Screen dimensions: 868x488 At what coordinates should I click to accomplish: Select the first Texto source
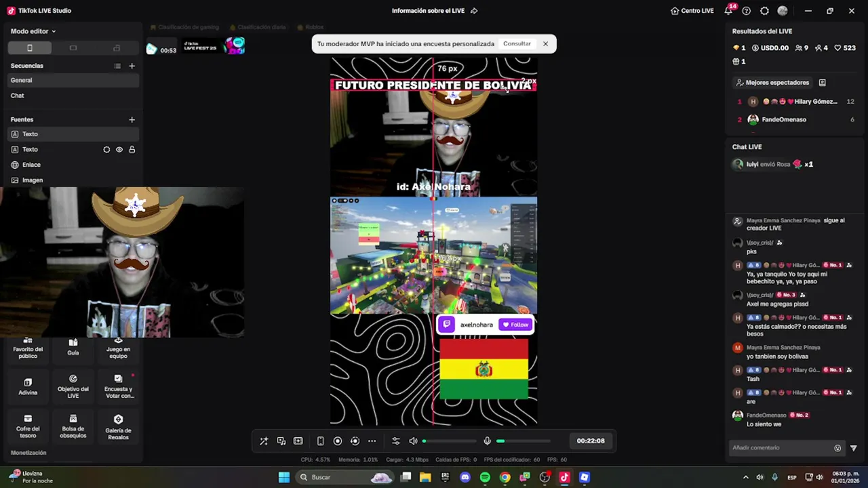pyautogui.click(x=73, y=134)
